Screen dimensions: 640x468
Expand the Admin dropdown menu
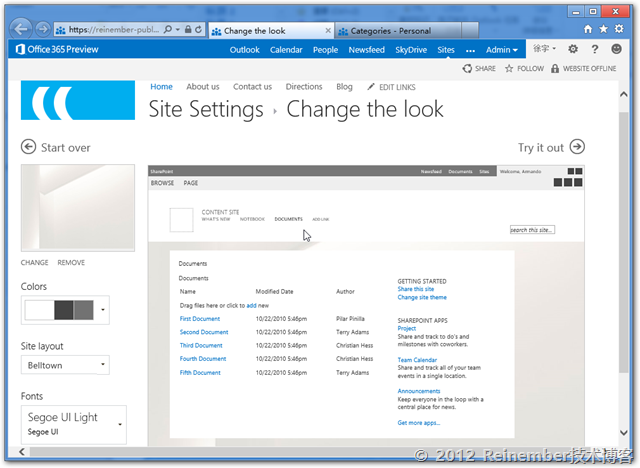point(502,50)
